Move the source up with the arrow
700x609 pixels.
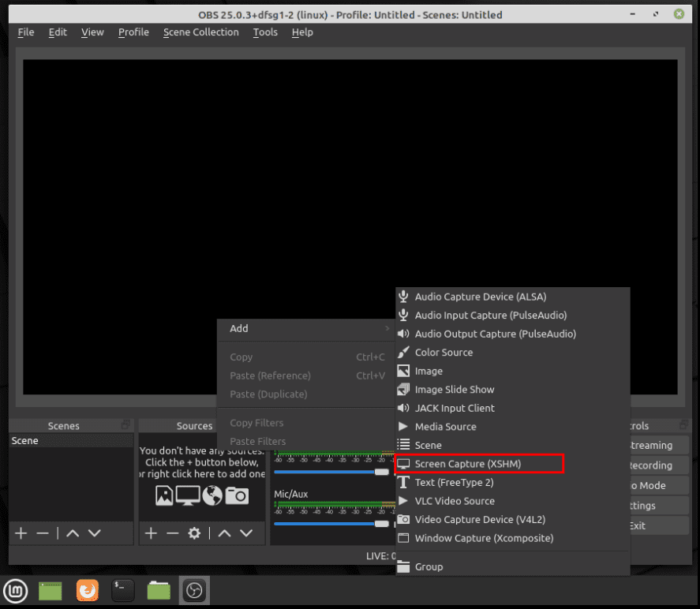(224, 533)
